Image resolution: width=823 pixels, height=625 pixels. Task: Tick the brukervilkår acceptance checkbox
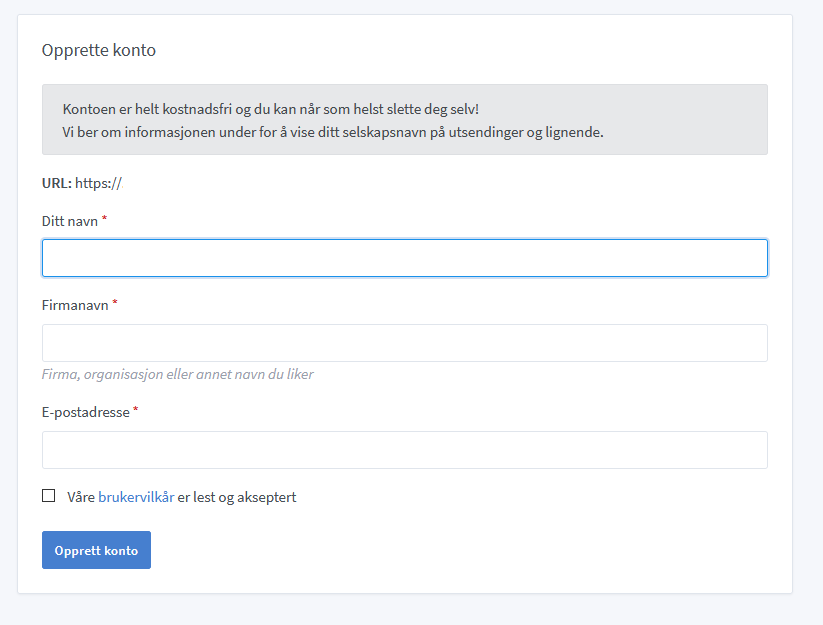[48, 495]
